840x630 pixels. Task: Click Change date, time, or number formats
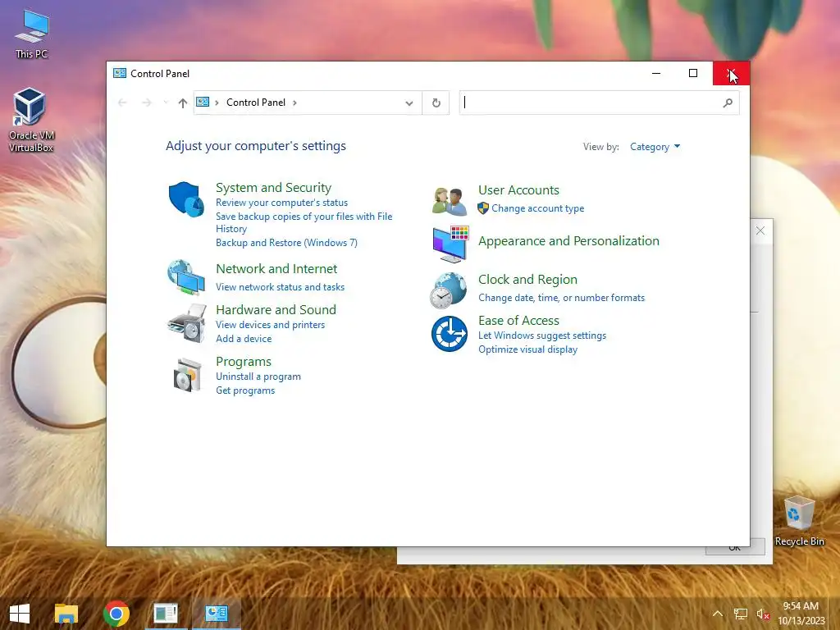click(561, 298)
